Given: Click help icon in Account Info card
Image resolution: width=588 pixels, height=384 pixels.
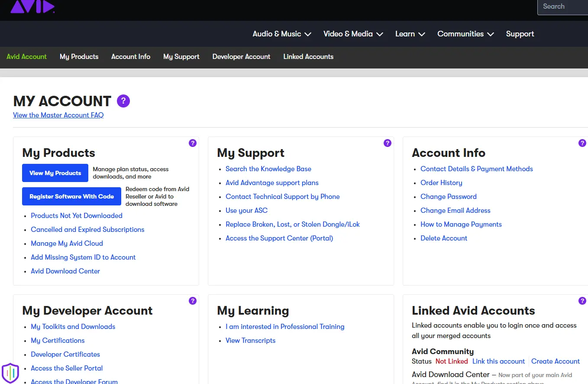Looking at the screenshot, I should [x=582, y=143].
